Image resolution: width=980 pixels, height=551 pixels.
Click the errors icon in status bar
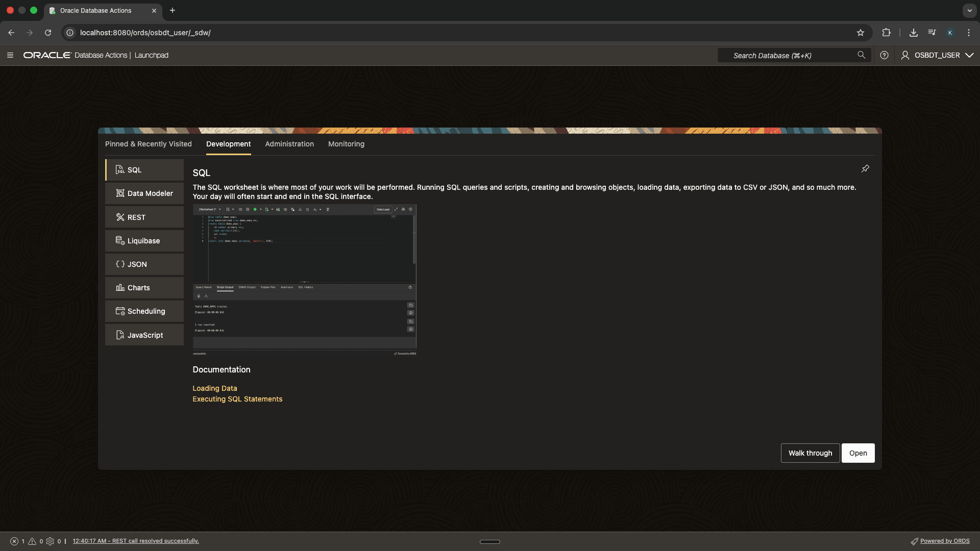[14, 541]
